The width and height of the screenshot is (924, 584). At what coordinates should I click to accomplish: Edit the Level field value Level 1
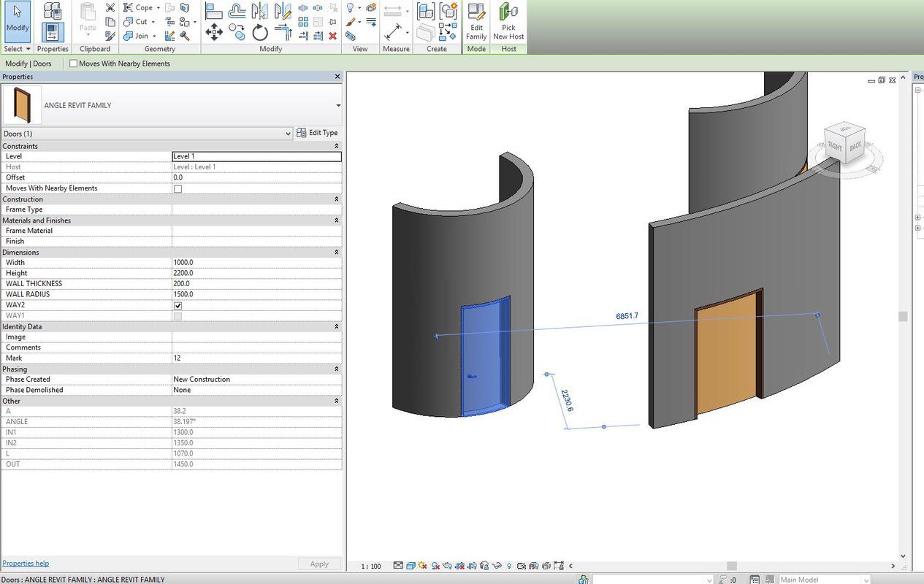coord(256,156)
